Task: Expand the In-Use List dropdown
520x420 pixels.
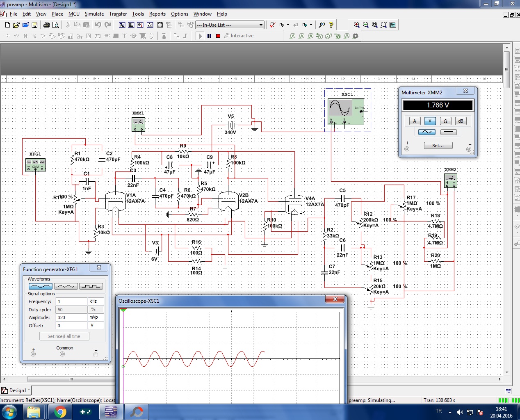Action: coord(261,25)
